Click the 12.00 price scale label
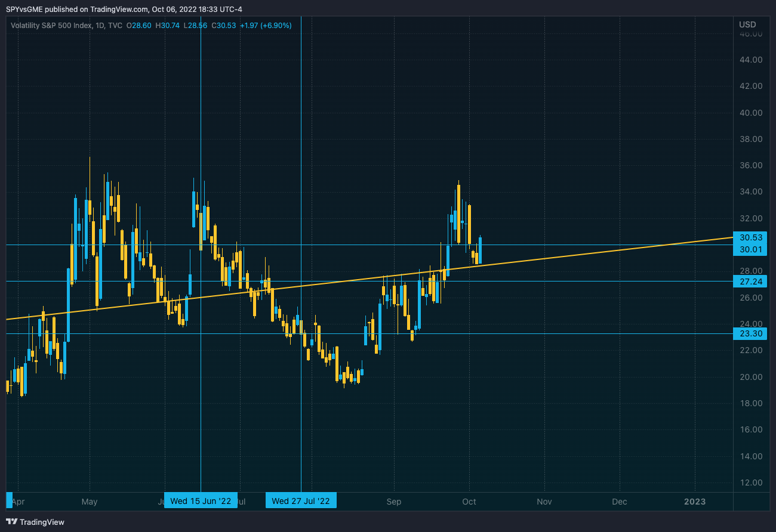Screen dimensions: 776x532 pos(751,482)
